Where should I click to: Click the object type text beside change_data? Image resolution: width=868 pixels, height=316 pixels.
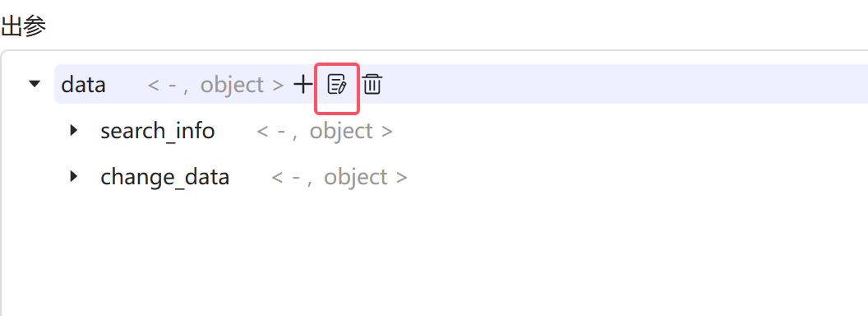point(355,178)
